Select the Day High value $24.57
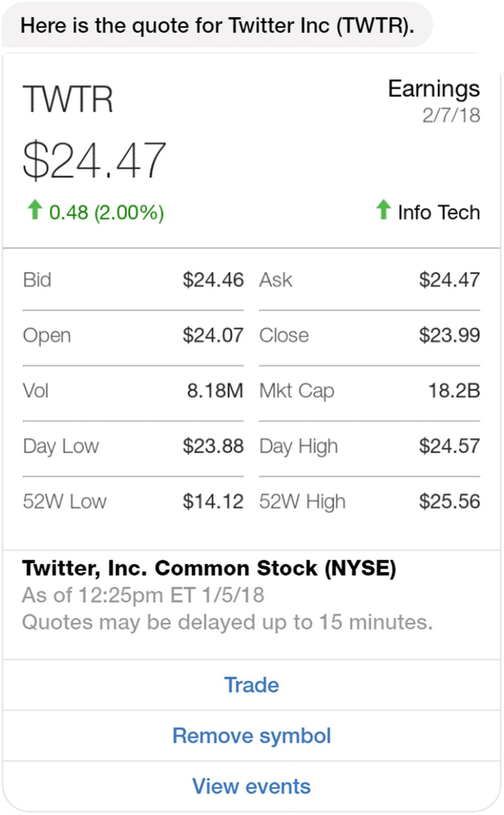Screen dimensions: 504x815 (449, 446)
